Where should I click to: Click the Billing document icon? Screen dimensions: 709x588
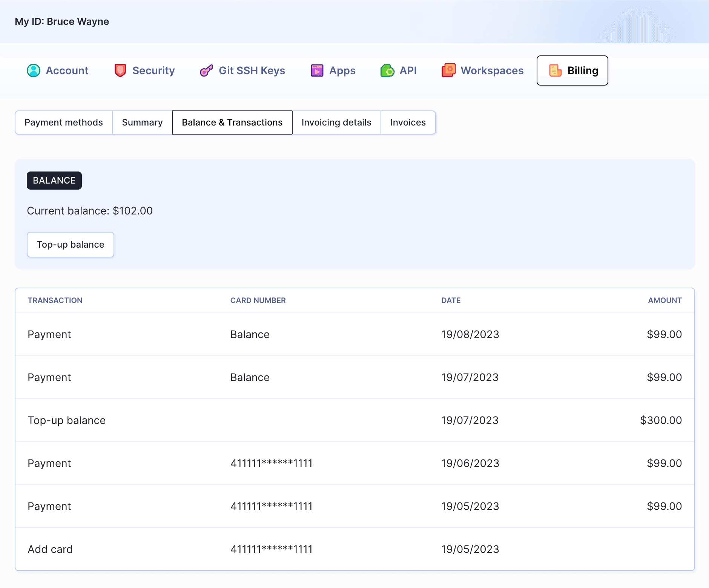[x=555, y=70]
